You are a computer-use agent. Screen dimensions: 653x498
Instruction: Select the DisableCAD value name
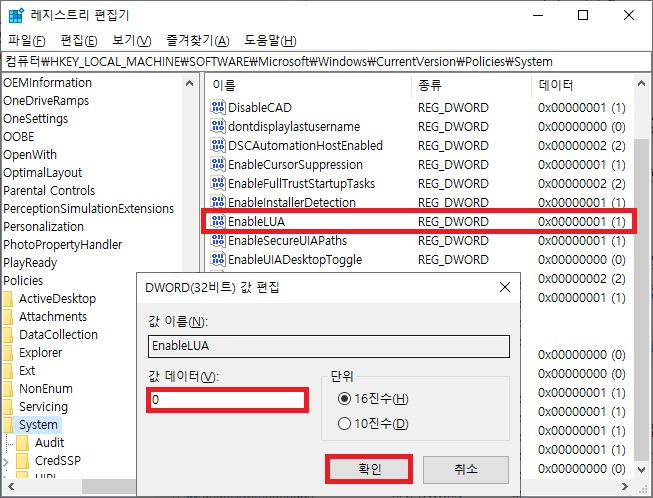coord(260,107)
